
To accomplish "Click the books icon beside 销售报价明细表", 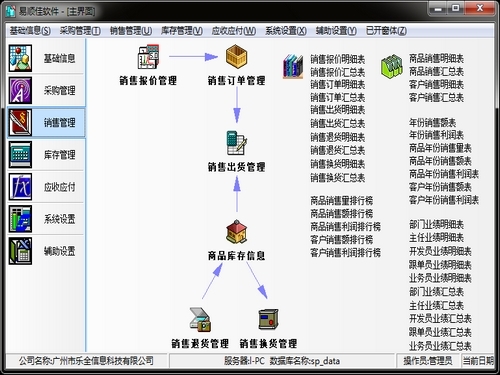I will 293,67.
